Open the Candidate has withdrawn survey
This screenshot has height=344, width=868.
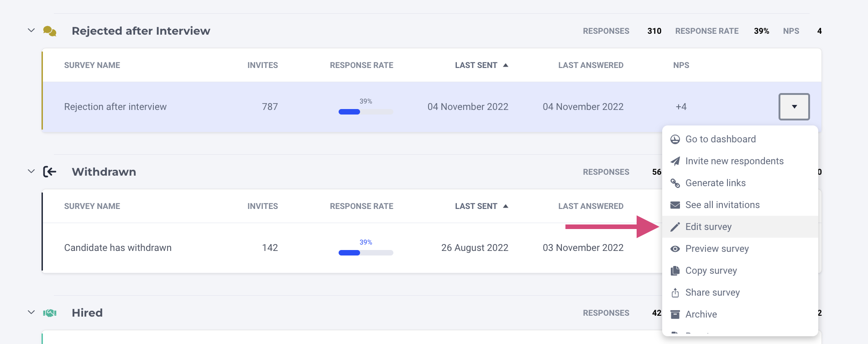[x=118, y=248]
